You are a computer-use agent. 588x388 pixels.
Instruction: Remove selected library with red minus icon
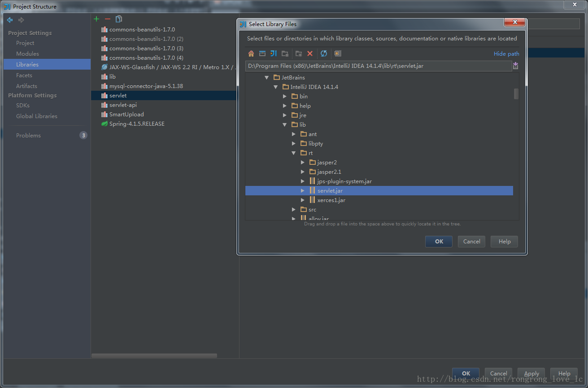107,19
